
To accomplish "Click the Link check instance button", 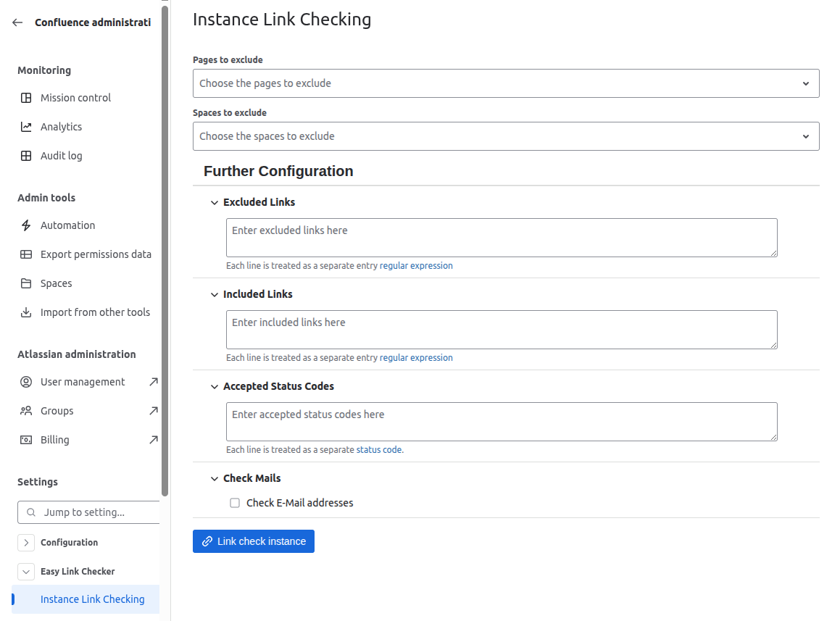I will pos(254,541).
